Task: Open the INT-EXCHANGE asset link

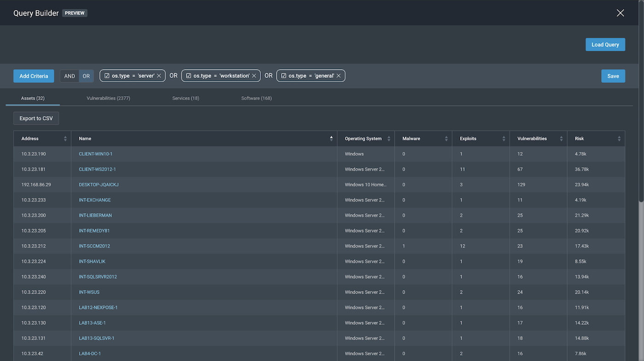Action: [95, 200]
